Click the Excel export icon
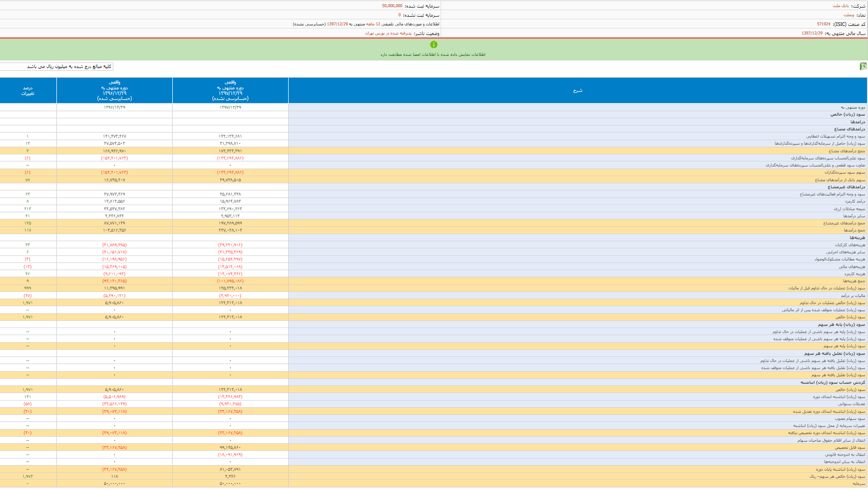This screenshot has width=868, height=491. click(862, 67)
